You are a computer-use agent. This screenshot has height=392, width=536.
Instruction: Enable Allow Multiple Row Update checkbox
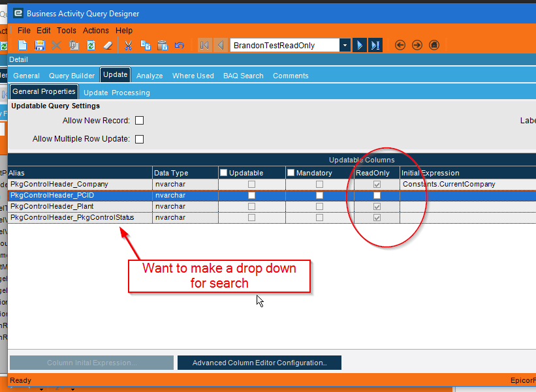(x=140, y=140)
